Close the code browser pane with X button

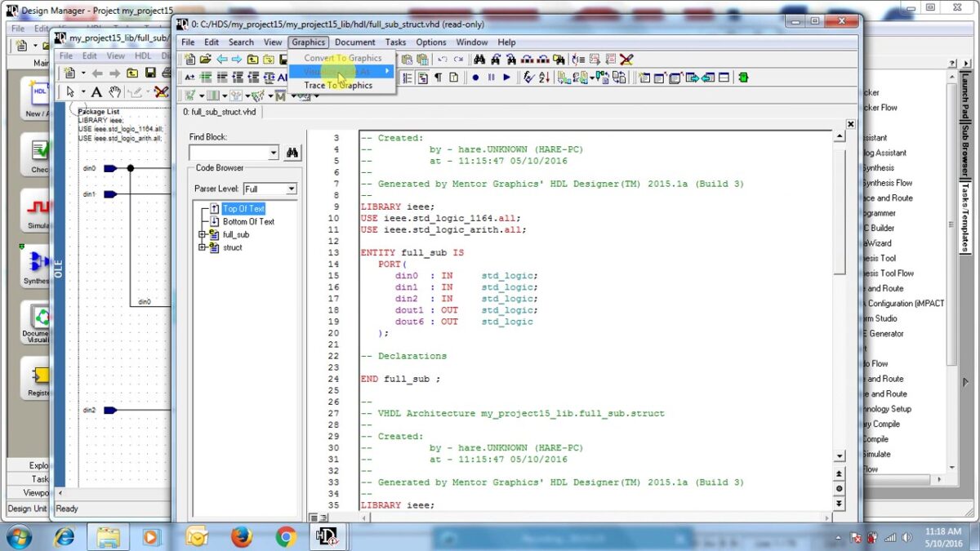pos(850,124)
